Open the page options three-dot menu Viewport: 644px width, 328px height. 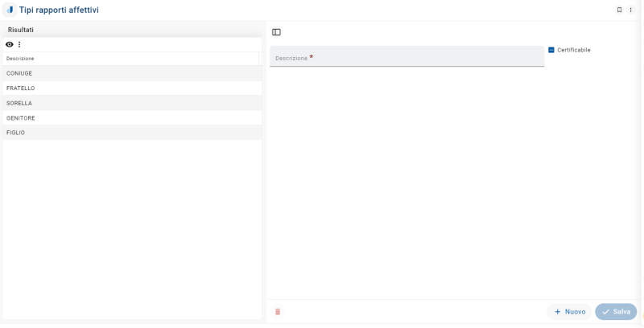tap(631, 10)
